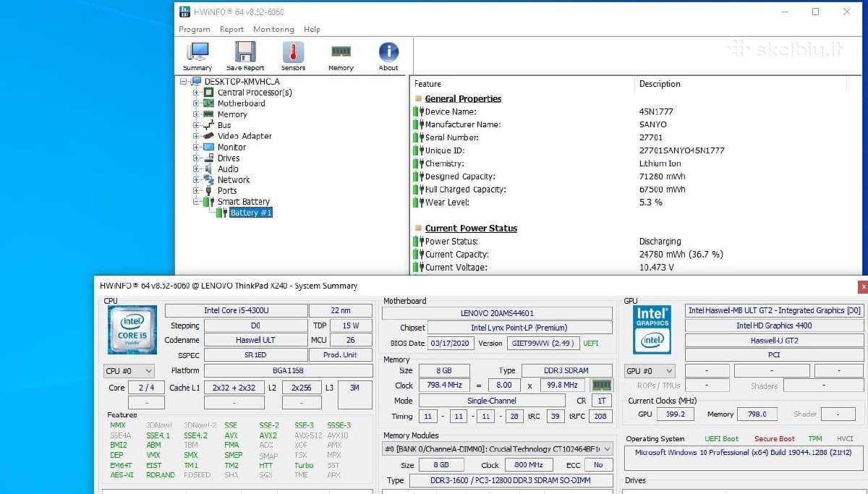Click the Save Report floppy icon
This screenshot has width=868, height=494.
245,52
